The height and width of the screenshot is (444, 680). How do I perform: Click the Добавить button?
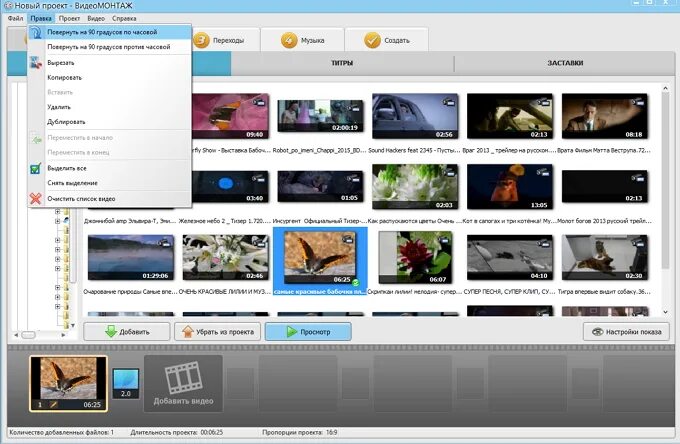click(x=127, y=332)
